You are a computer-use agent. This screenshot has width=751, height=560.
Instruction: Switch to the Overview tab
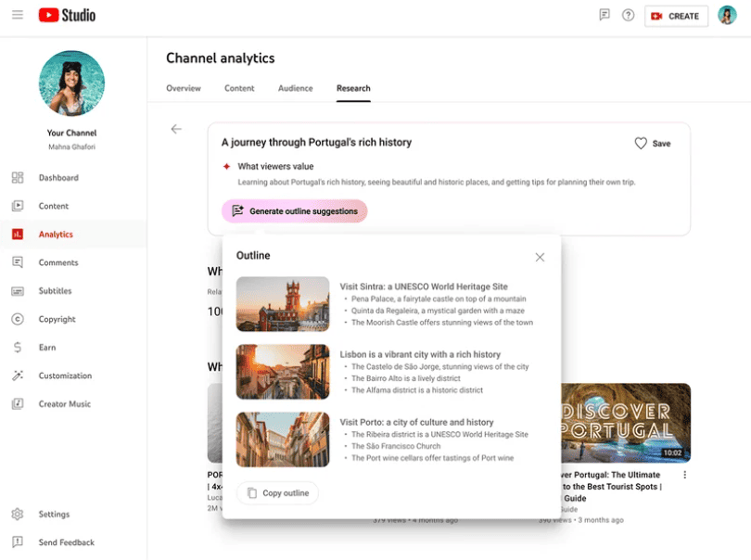click(x=184, y=89)
